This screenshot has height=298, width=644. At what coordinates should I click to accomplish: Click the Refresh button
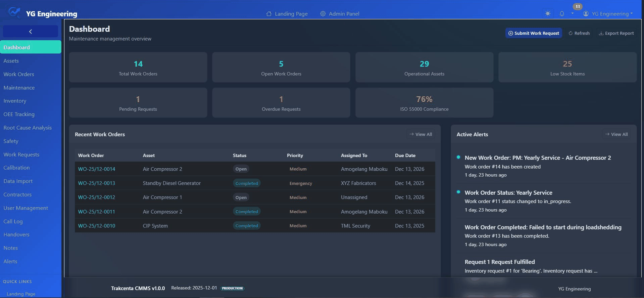[x=579, y=33]
